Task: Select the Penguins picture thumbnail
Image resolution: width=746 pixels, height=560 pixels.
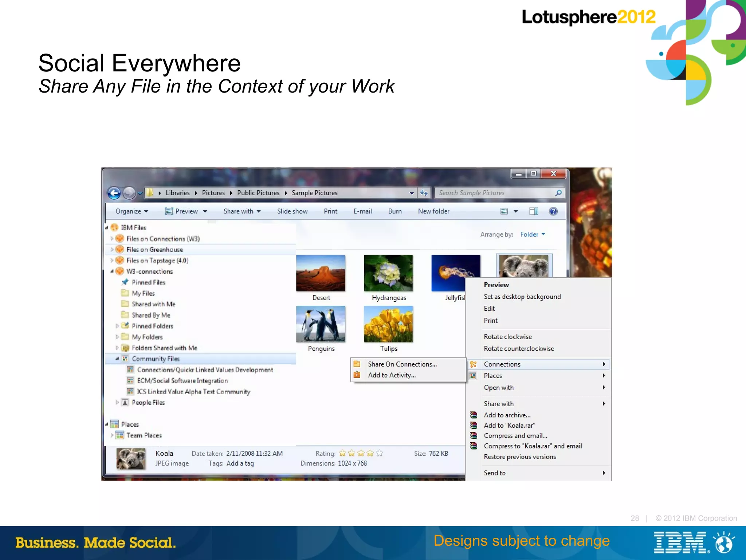Action: click(321, 324)
